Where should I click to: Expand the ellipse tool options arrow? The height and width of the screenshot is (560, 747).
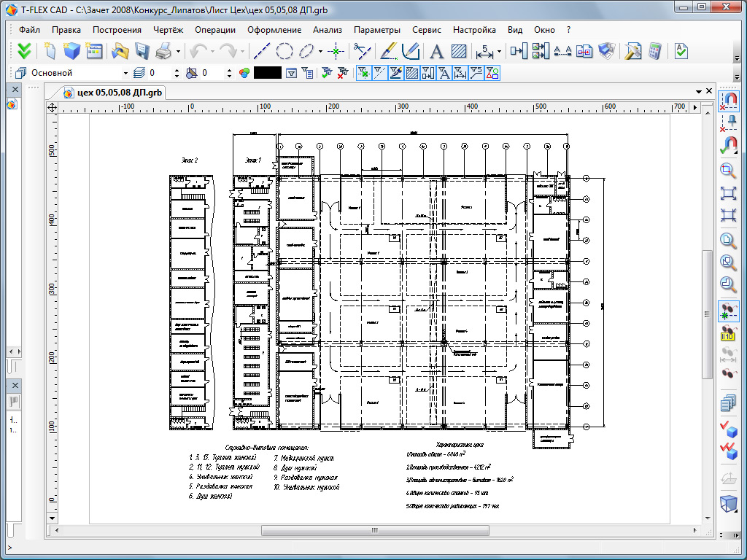coord(320,52)
